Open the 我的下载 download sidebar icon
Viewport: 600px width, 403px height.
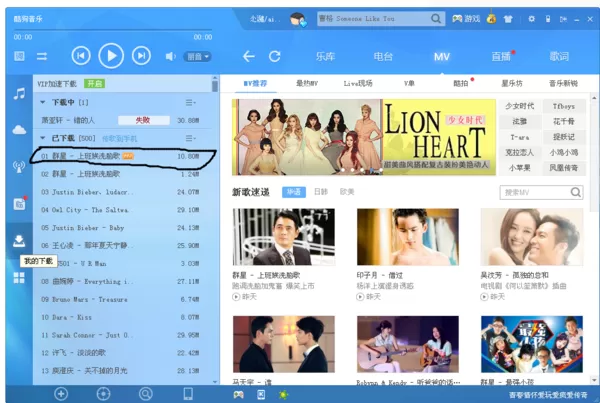click(x=19, y=241)
